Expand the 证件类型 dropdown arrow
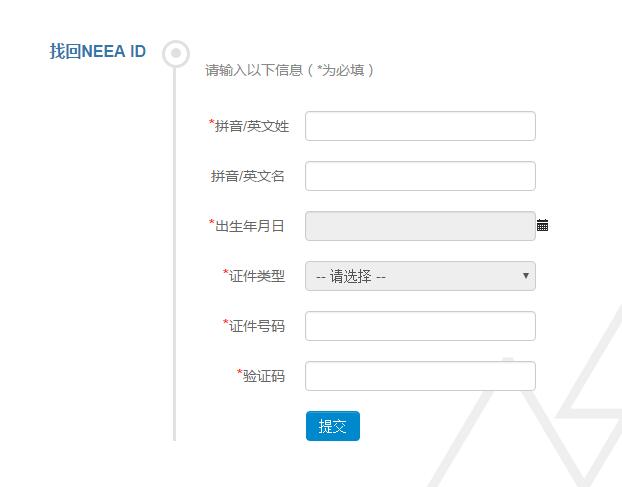Screen dimensions: 622x487 click(526, 276)
